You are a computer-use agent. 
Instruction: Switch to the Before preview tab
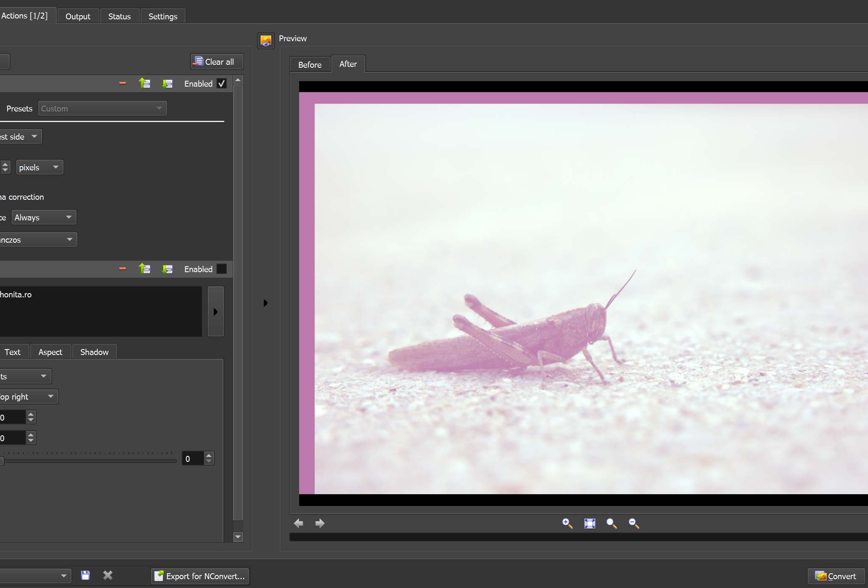point(310,65)
